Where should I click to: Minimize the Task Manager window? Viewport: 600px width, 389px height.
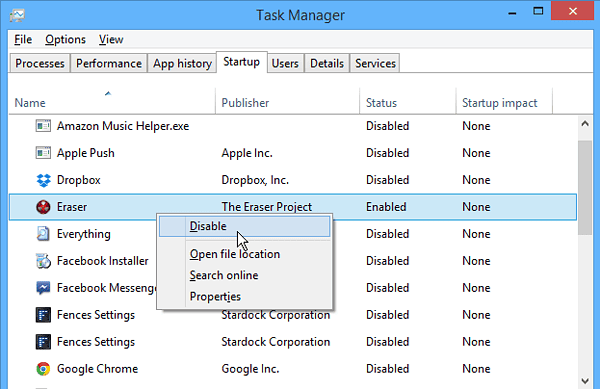[512, 12]
